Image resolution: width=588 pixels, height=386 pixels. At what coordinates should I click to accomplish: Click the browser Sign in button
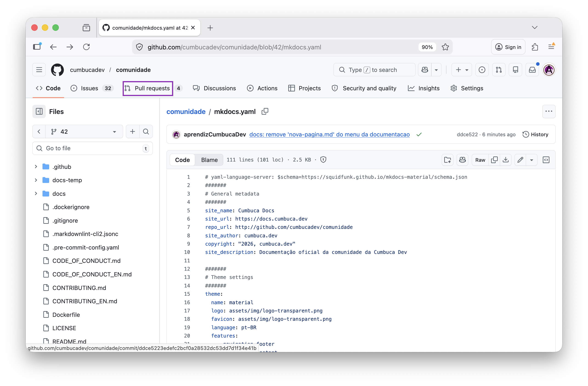pyautogui.click(x=508, y=47)
